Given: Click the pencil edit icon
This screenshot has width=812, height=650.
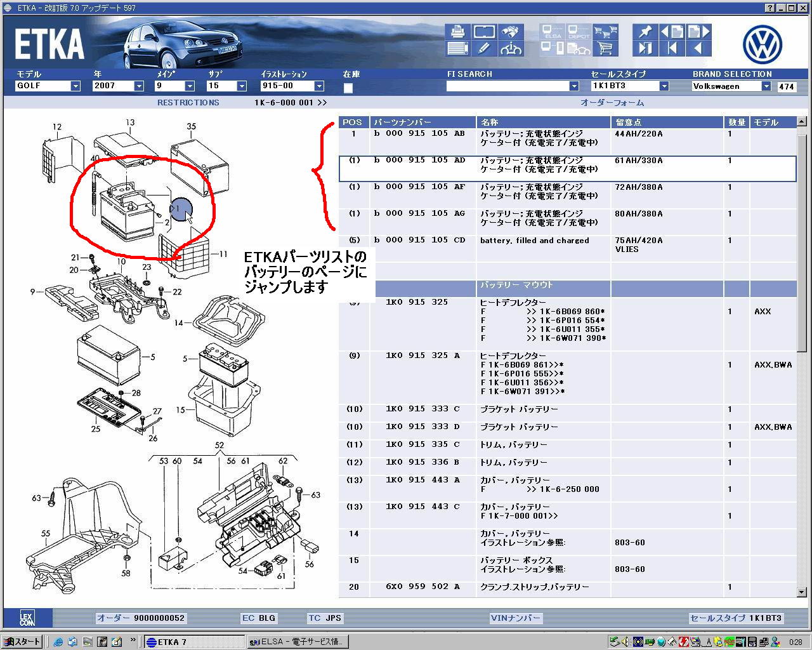Looking at the screenshot, I should tap(484, 48).
